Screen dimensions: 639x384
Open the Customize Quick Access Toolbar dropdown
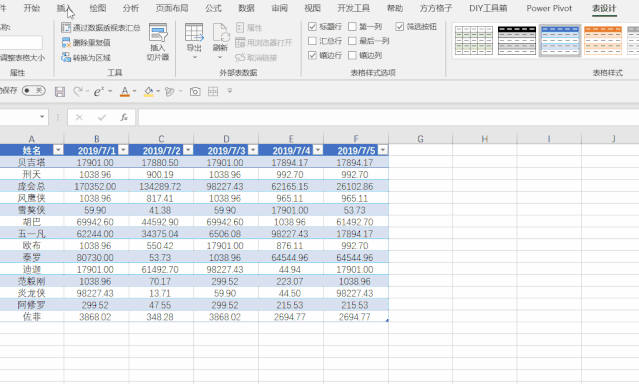pyautogui.click(x=230, y=90)
